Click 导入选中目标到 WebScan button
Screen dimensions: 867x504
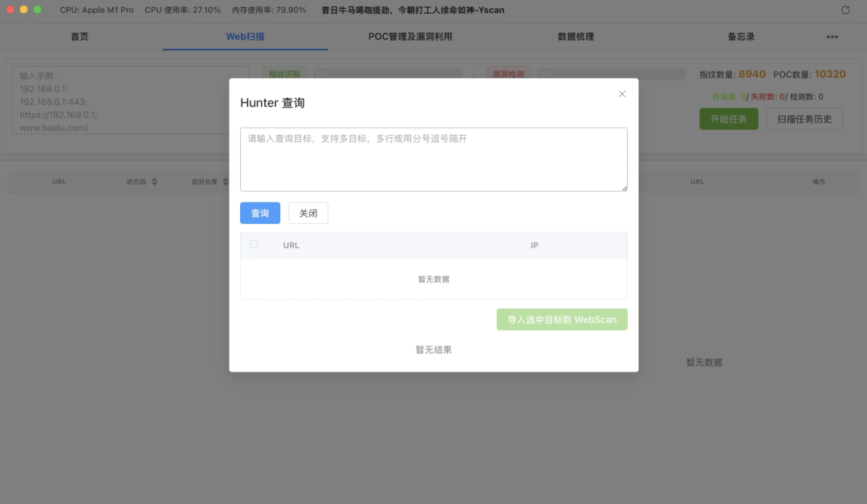(562, 319)
